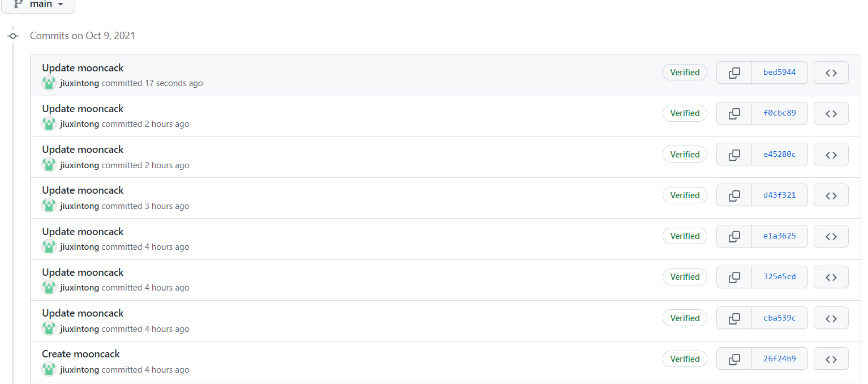Show Verified signature details for 26f24b9

(685, 359)
